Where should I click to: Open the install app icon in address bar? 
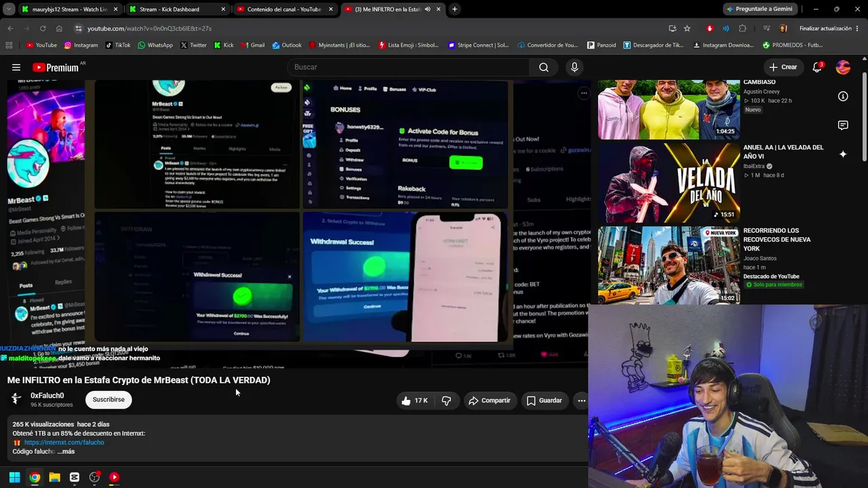[x=672, y=28]
